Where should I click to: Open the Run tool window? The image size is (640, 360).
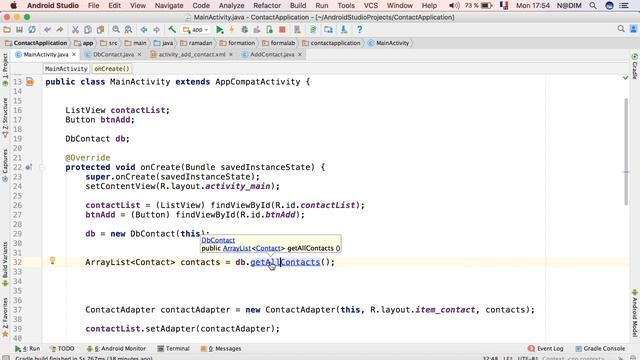(x=27, y=349)
